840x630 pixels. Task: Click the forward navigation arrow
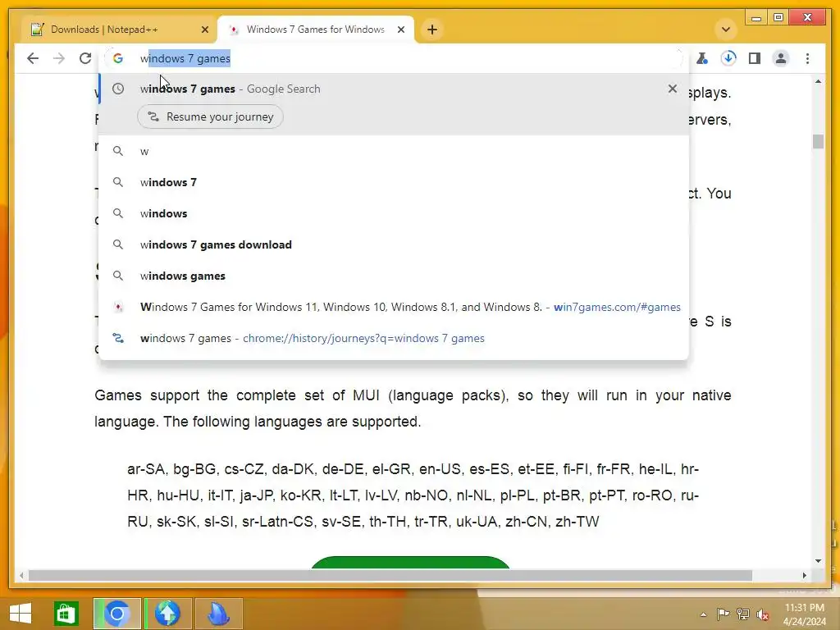pos(59,58)
